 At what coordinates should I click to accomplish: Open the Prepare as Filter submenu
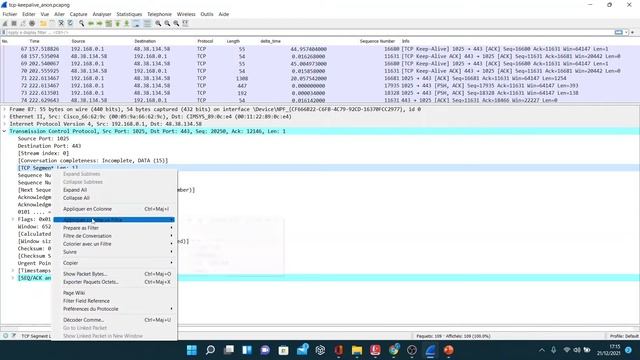click(x=114, y=228)
